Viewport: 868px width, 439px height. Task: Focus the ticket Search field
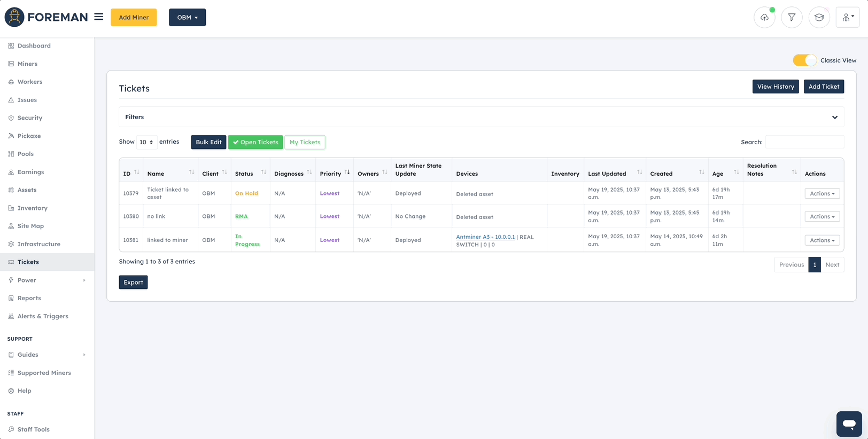tap(804, 142)
